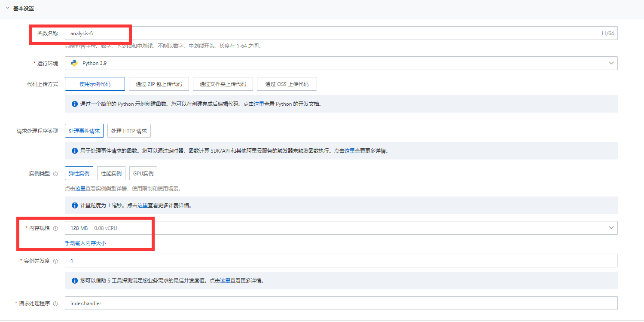Select 性能实例 instance type
The image size is (644, 322).
111,174
